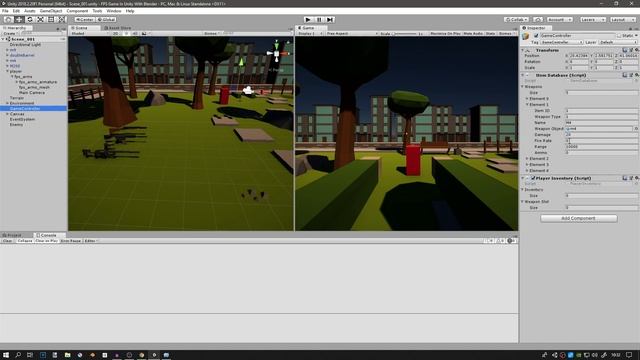Toggle scene lighting button in Scene toolbar
The width and height of the screenshot is (640, 360).
click(126, 33)
